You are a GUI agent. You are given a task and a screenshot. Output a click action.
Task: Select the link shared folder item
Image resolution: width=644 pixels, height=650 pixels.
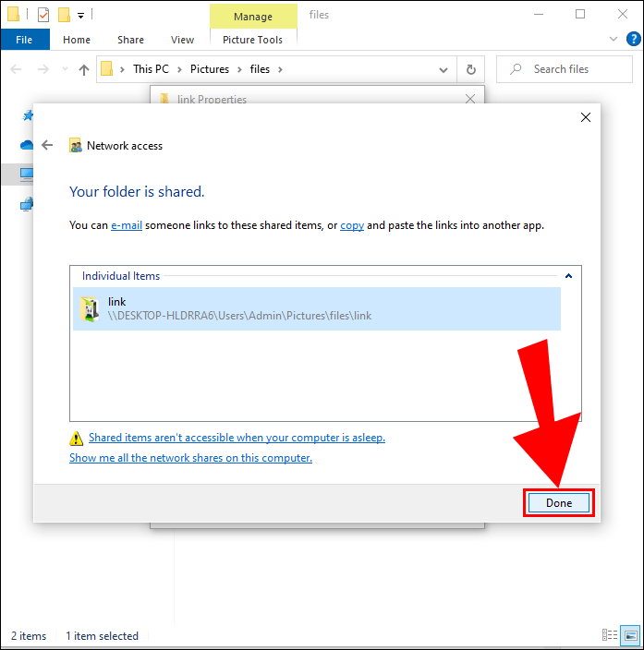click(x=317, y=308)
